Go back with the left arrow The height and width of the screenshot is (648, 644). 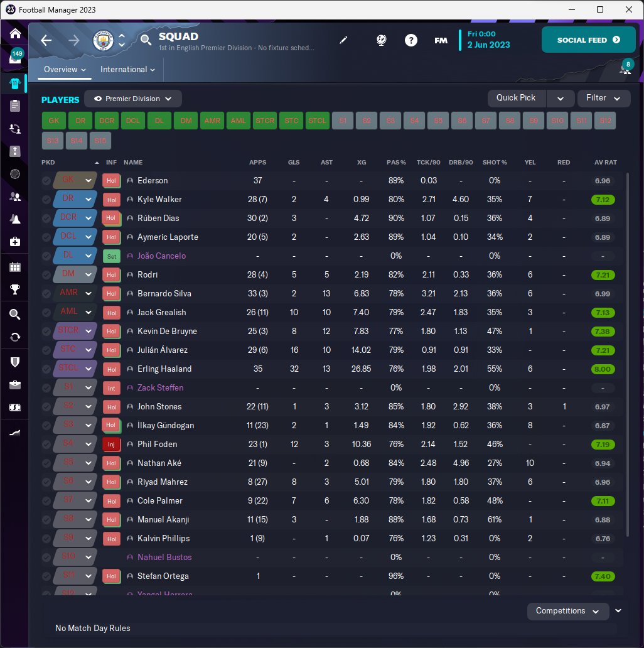[46, 40]
